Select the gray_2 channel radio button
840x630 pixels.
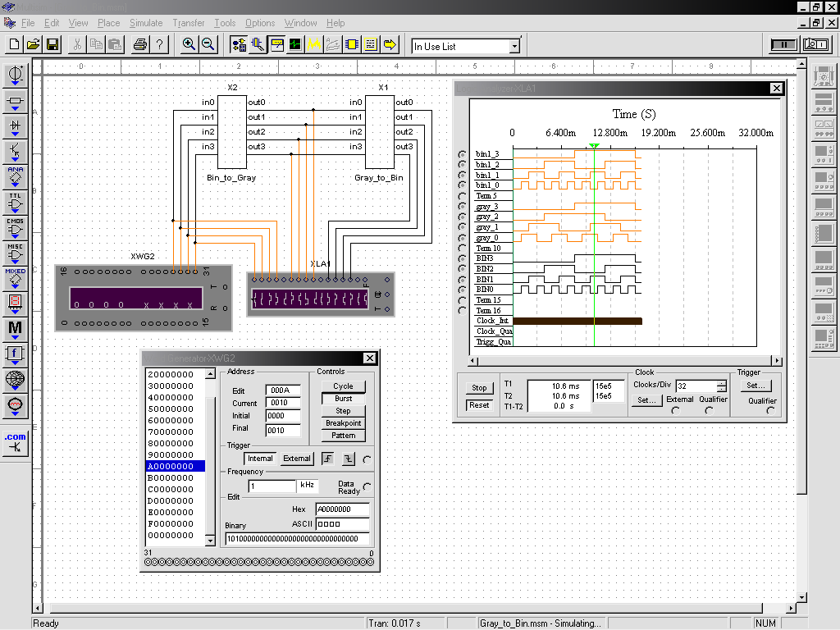[462, 217]
